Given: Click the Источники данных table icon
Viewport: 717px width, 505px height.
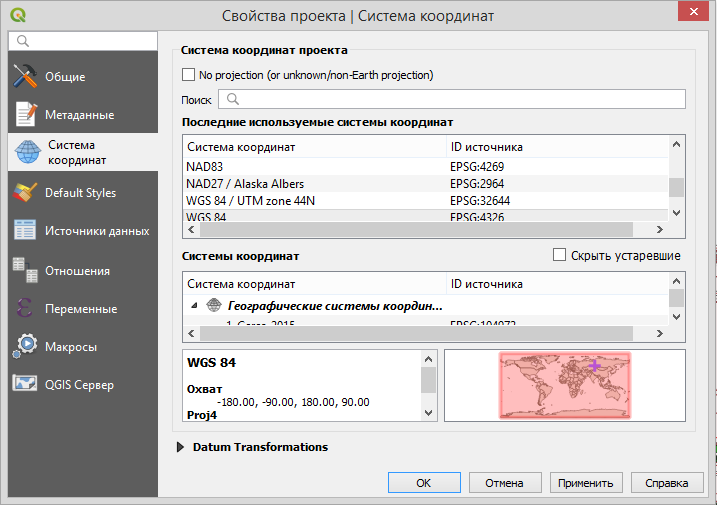Looking at the screenshot, I should coord(26,231).
